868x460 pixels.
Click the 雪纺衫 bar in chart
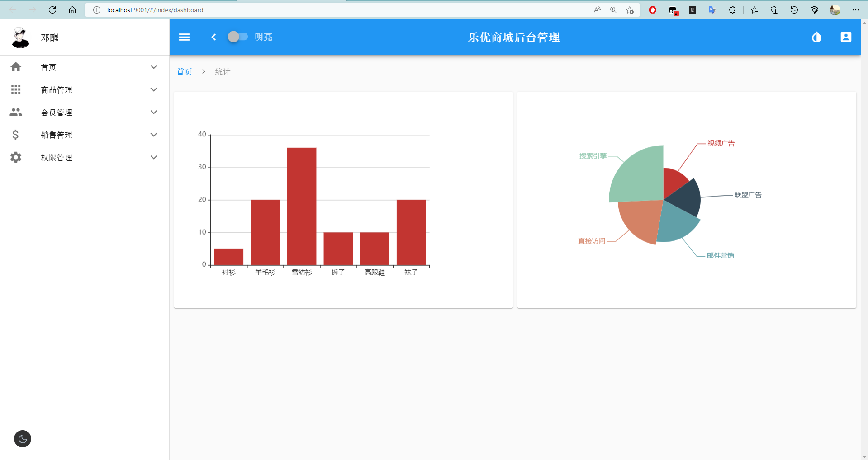click(x=302, y=206)
